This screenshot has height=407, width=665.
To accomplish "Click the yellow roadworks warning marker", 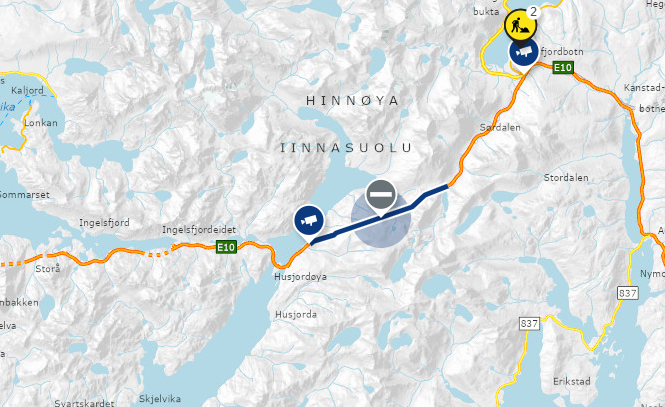I will 520,26.
